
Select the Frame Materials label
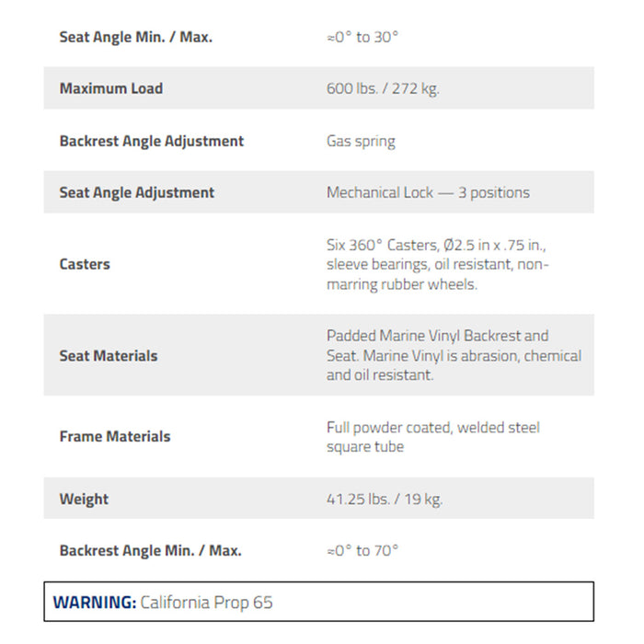115,436
